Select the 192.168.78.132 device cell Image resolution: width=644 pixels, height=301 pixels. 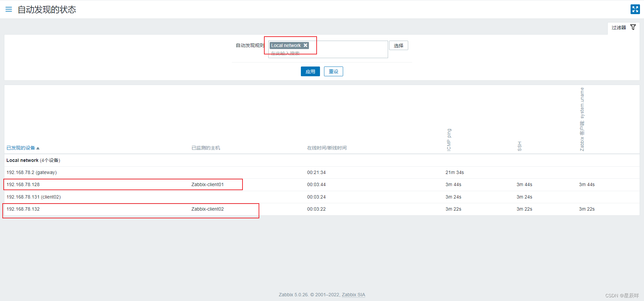point(23,209)
